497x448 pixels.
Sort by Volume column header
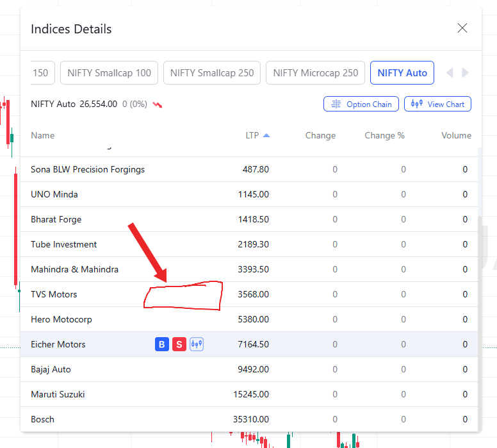pyautogui.click(x=456, y=135)
